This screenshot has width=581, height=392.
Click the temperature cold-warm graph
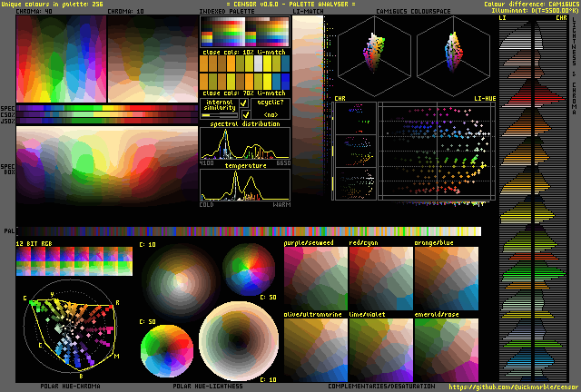(244, 185)
